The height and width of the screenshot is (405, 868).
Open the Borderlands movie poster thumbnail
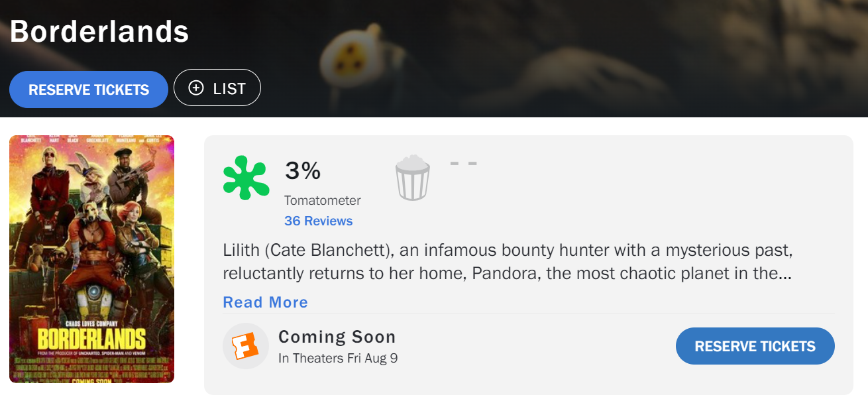click(91, 259)
